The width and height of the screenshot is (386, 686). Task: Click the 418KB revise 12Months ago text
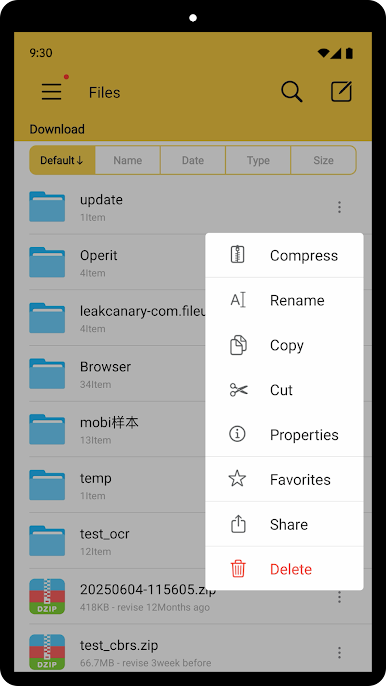[x=145, y=607]
